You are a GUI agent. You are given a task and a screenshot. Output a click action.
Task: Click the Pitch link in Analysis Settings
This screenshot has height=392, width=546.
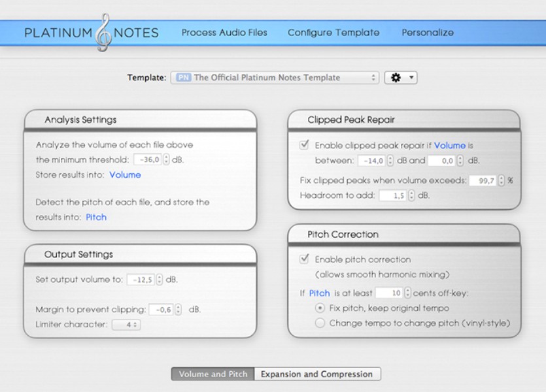[96, 217]
